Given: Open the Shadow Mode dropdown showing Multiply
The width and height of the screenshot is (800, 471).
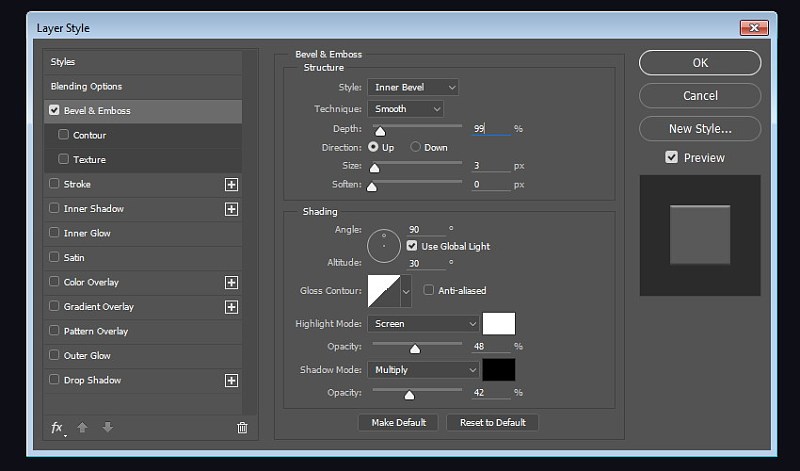Looking at the screenshot, I should [423, 369].
